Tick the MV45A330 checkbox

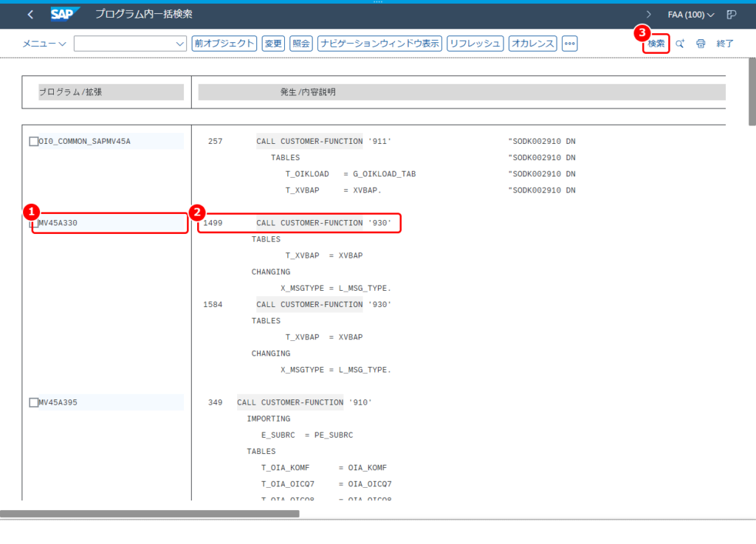pyautogui.click(x=34, y=224)
